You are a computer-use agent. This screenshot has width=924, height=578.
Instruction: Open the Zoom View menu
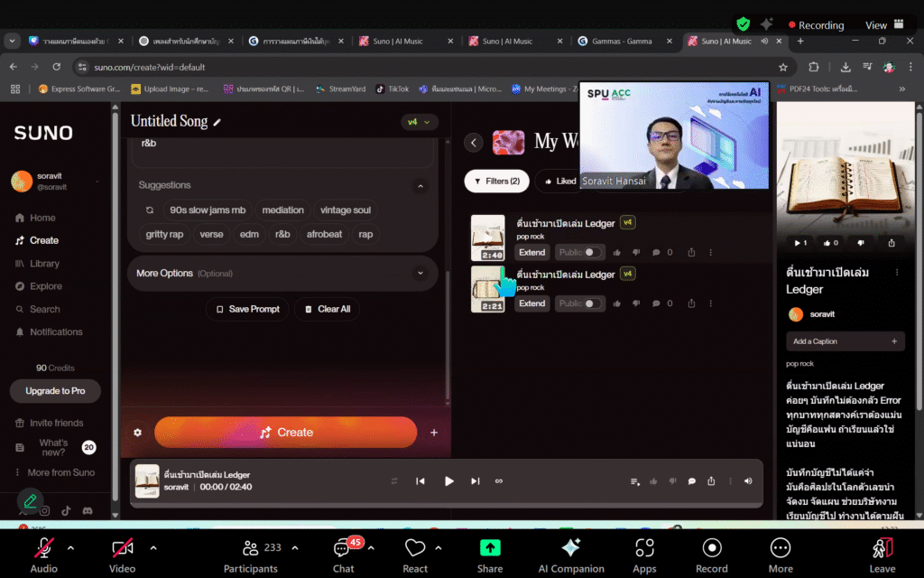click(x=884, y=24)
